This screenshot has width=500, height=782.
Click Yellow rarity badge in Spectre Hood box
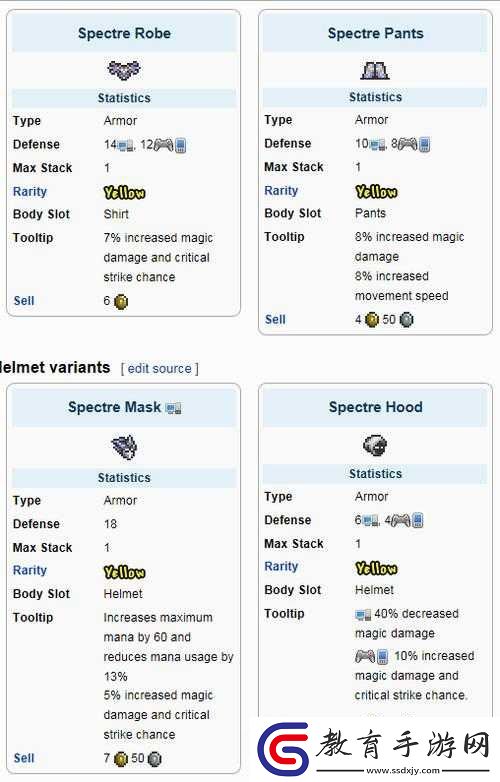[376, 568]
